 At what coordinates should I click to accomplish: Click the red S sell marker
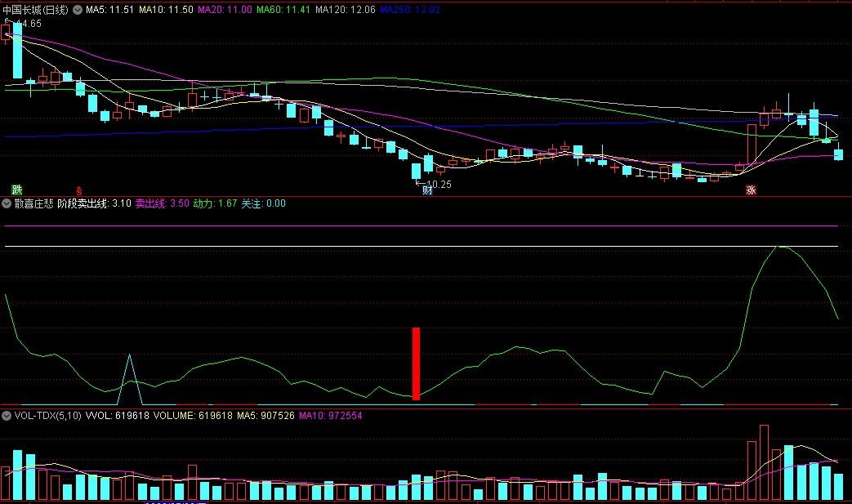click(78, 190)
